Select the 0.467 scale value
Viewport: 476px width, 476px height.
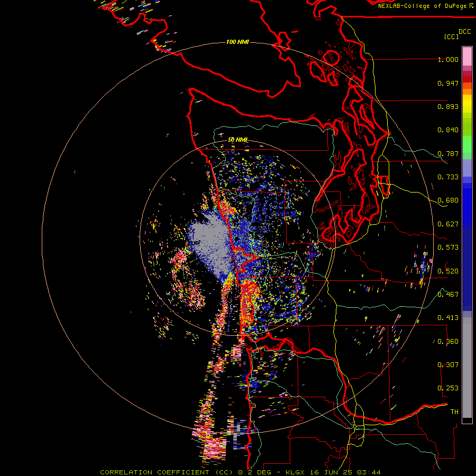[448, 295]
